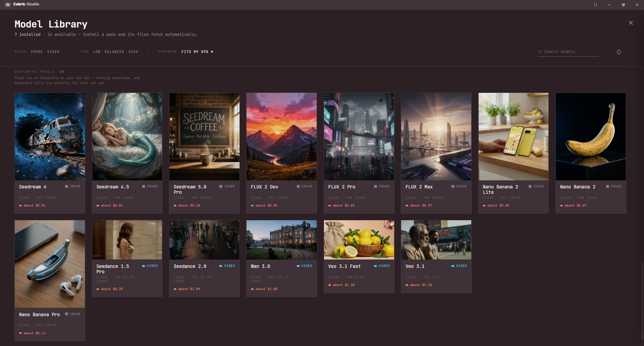Toggle the BALANCED tier filter
Screen dimensions: 644x346
(x=114, y=52)
